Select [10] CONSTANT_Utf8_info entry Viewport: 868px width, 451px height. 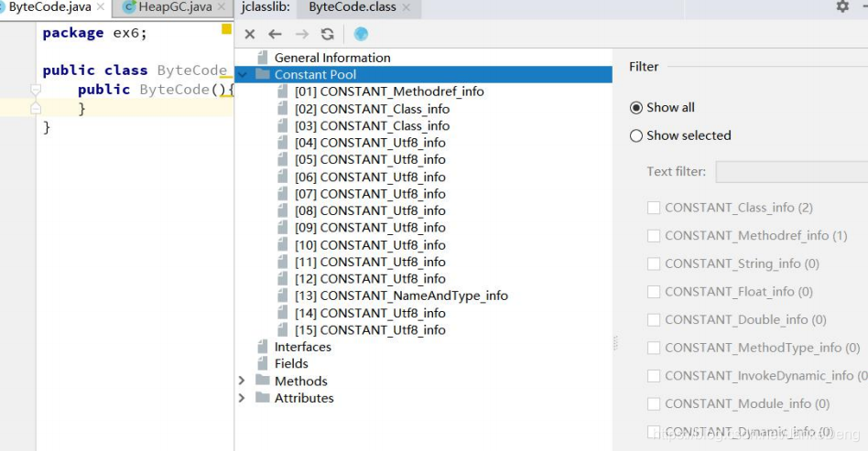point(370,245)
